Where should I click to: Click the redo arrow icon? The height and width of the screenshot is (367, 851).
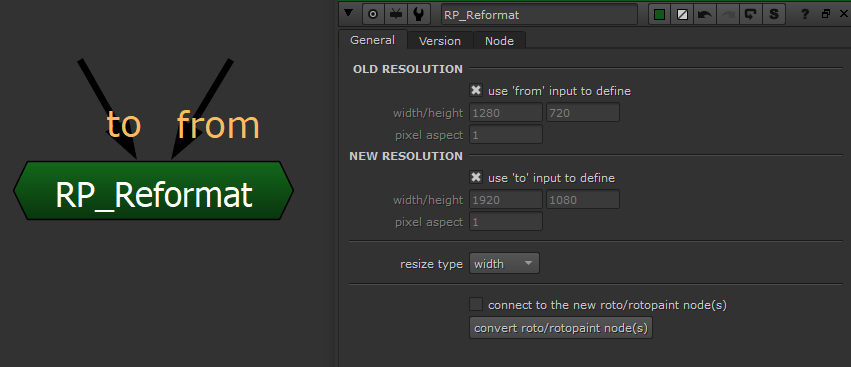click(727, 15)
